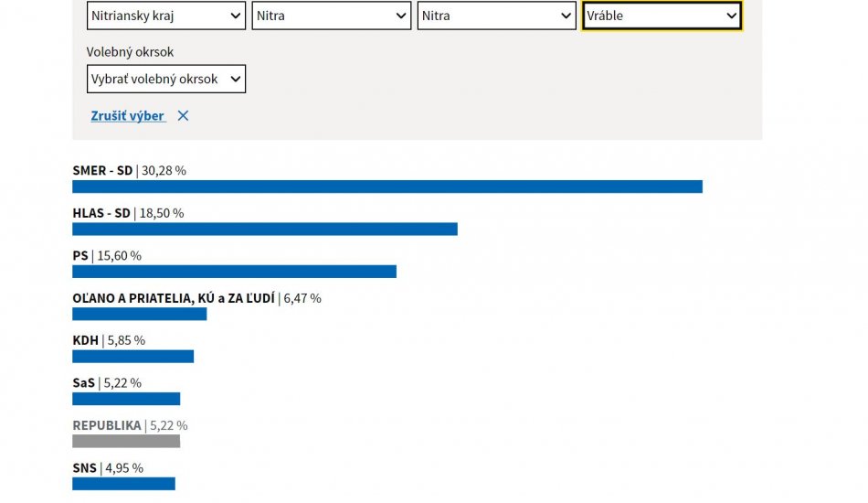Viewport: 868px width, 503px height.
Task: Open the Nitra dropdown beside Nitriansky kraj
Action: [x=332, y=16]
